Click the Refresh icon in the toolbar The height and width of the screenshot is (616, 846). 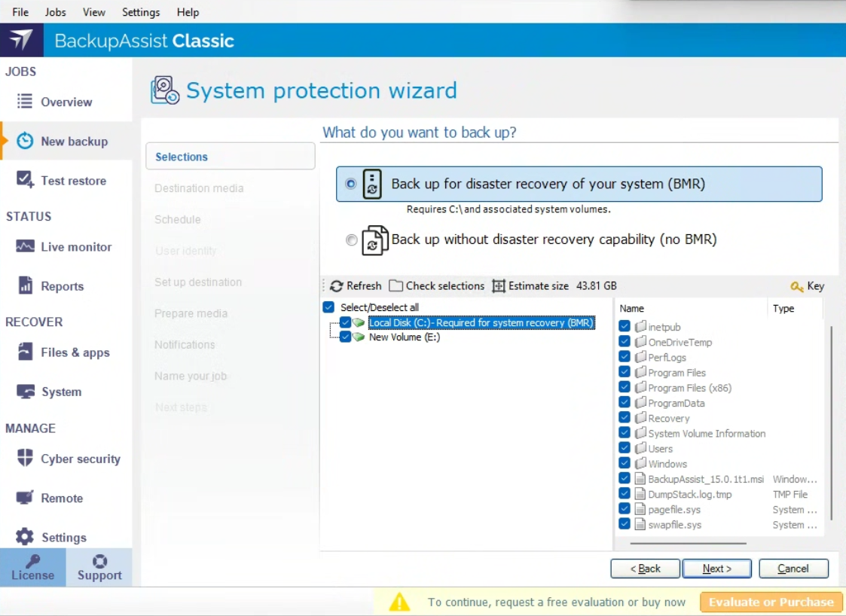(x=337, y=286)
